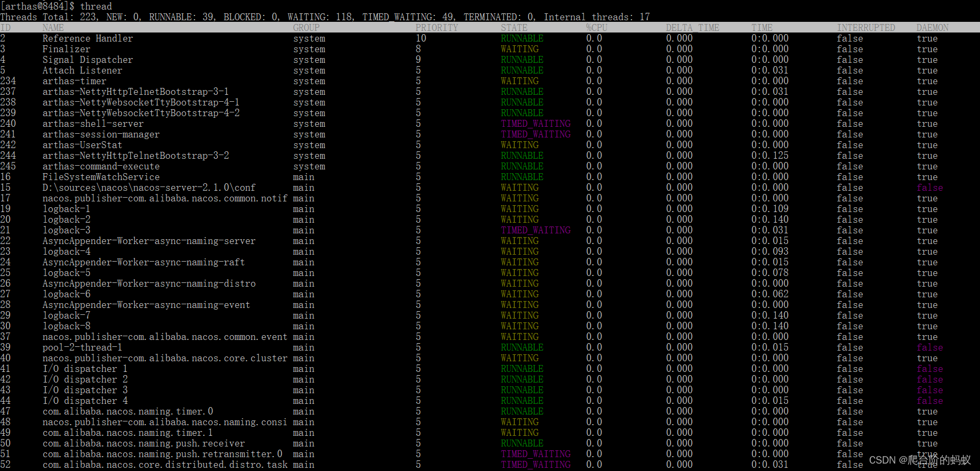Click the %CPU column header
The width and height of the screenshot is (980, 471).
pos(597,28)
